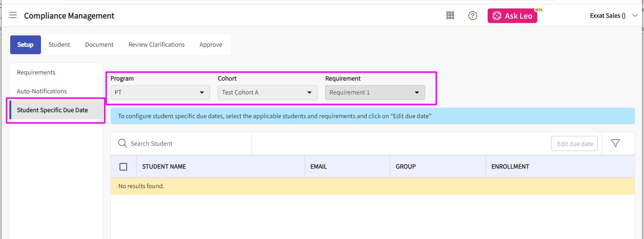The image size is (644, 239).
Task: Open the Requirement dropdown
Action: click(x=375, y=93)
